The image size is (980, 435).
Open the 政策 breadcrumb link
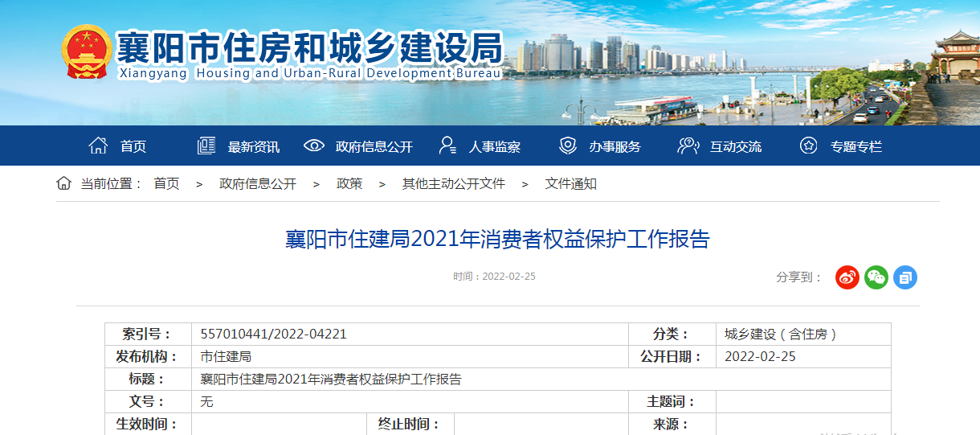(349, 183)
